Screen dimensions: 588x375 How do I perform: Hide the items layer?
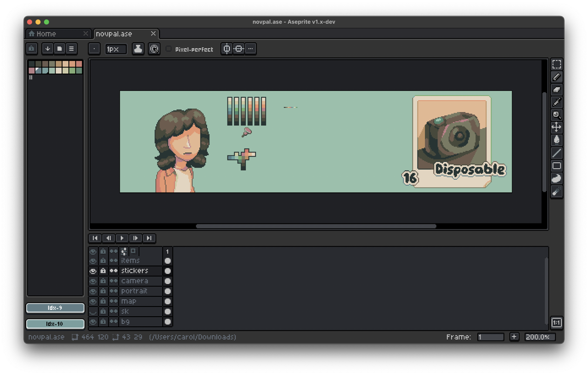point(93,261)
